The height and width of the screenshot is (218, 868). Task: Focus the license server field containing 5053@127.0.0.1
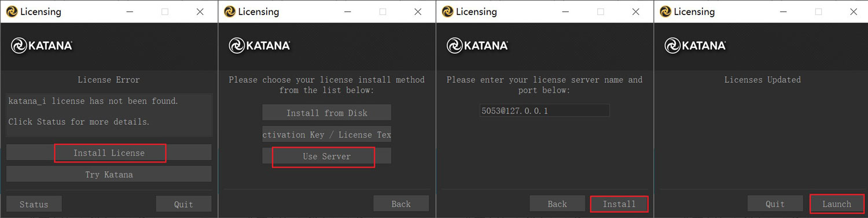545,110
